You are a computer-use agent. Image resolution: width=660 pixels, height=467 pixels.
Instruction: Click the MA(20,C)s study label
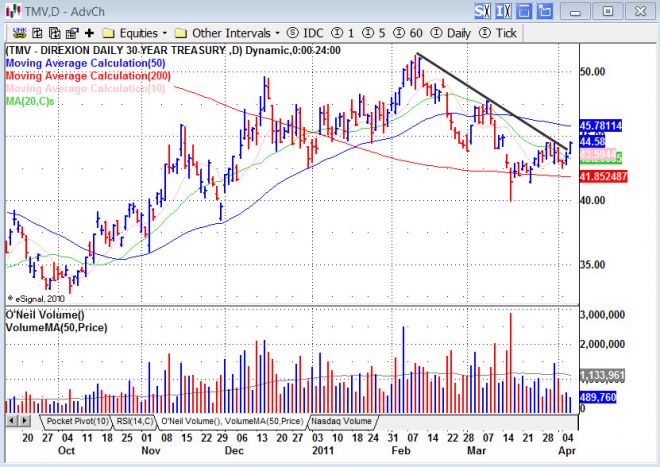[30, 101]
